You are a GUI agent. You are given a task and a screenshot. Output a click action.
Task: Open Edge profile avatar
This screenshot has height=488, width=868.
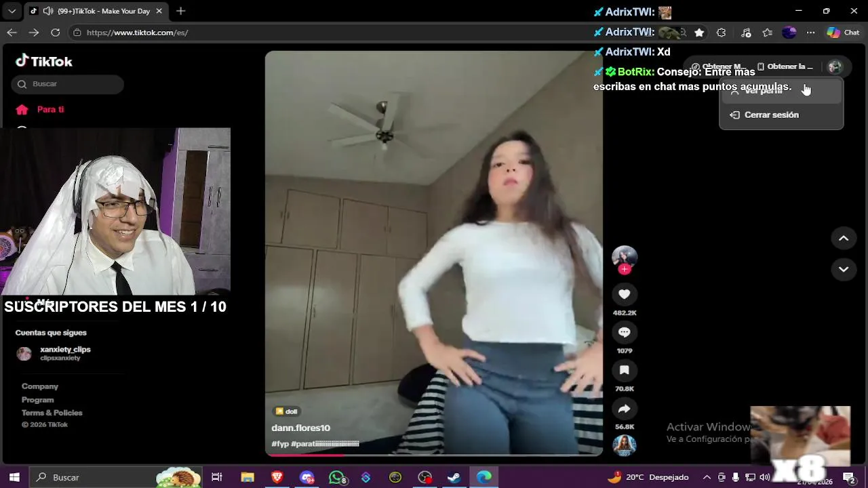coord(789,33)
